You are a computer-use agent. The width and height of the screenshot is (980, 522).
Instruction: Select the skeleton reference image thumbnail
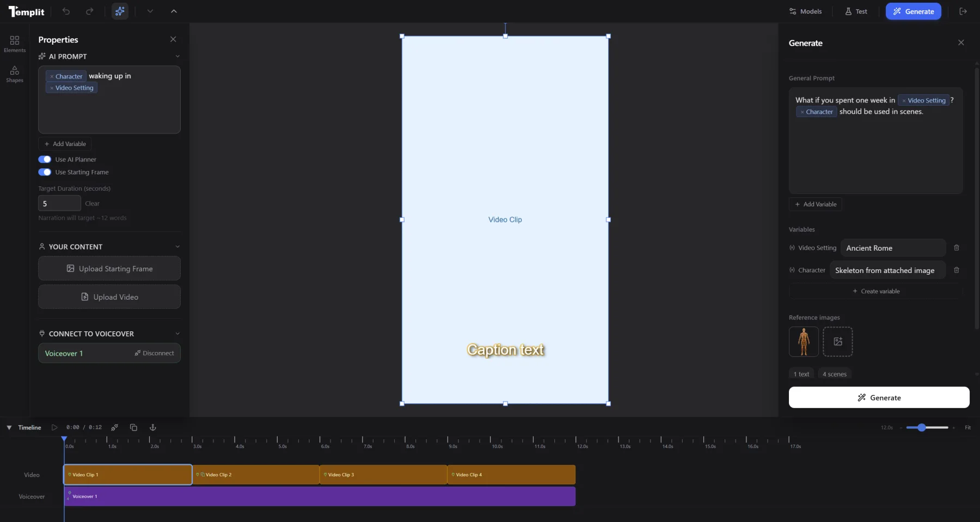tap(804, 342)
